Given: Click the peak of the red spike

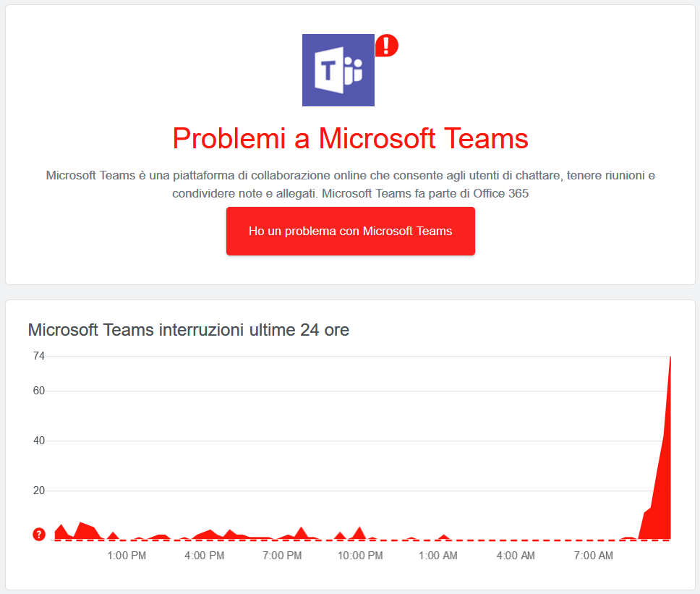Looking at the screenshot, I should click(670, 358).
